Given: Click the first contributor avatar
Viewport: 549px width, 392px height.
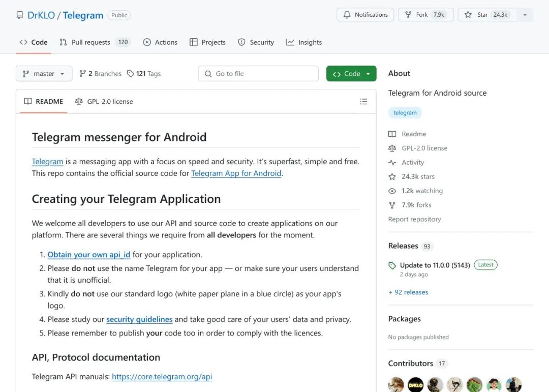Looking at the screenshot, I should (x=396, y=385).
